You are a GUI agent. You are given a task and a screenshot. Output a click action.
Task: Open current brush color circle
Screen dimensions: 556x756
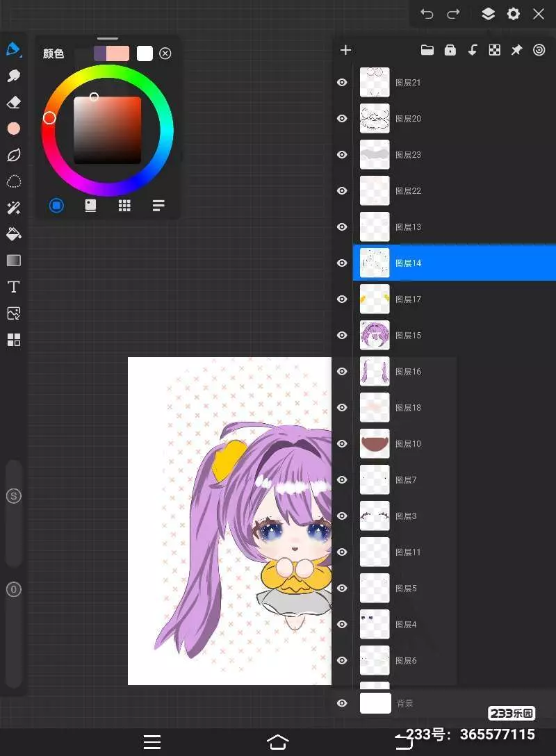13,129
